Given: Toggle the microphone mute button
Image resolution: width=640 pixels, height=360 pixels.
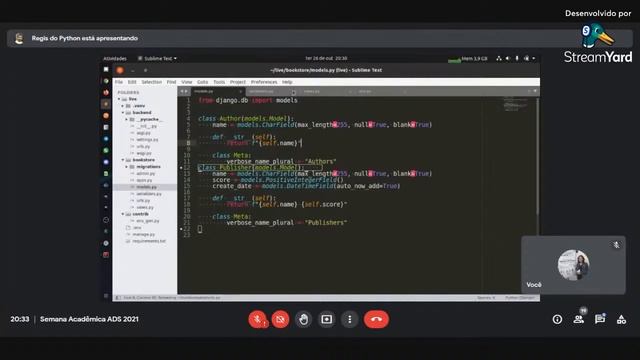Looking at the screenshot, I should pos(258,319).
